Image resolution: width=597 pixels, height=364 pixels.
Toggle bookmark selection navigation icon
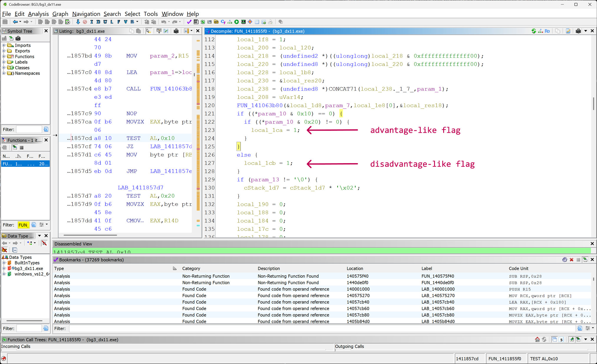[585, 260]
